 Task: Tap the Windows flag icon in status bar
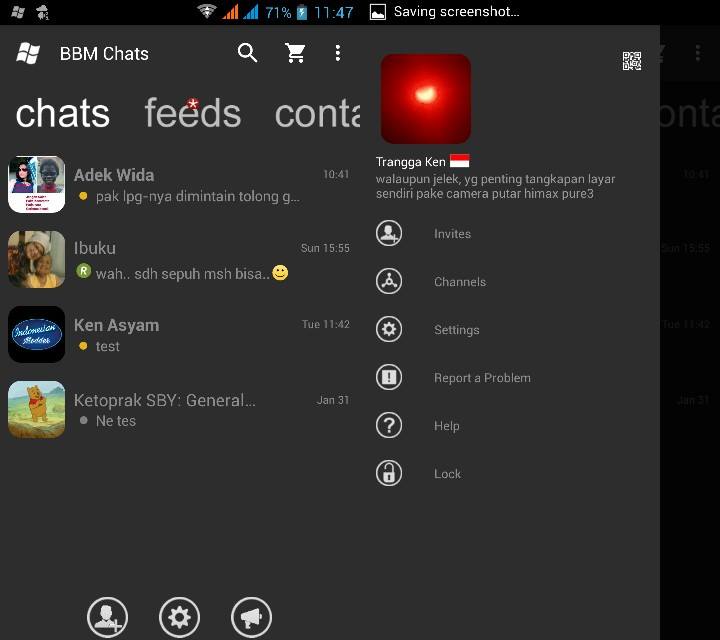(x=18, y=11)
